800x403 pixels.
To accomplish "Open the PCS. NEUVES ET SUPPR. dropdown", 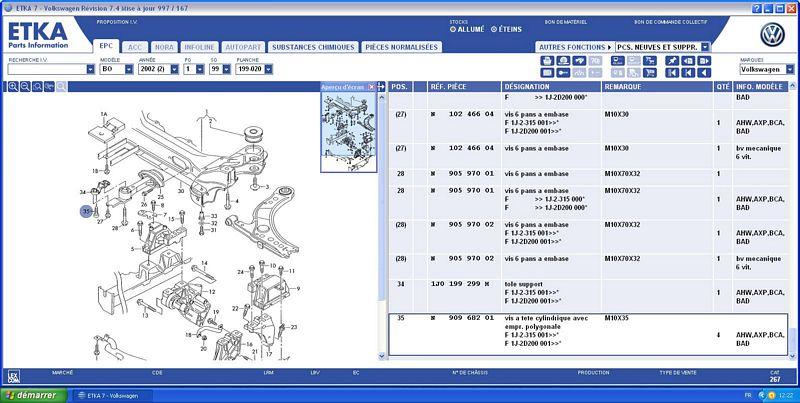I will [705, 47].
